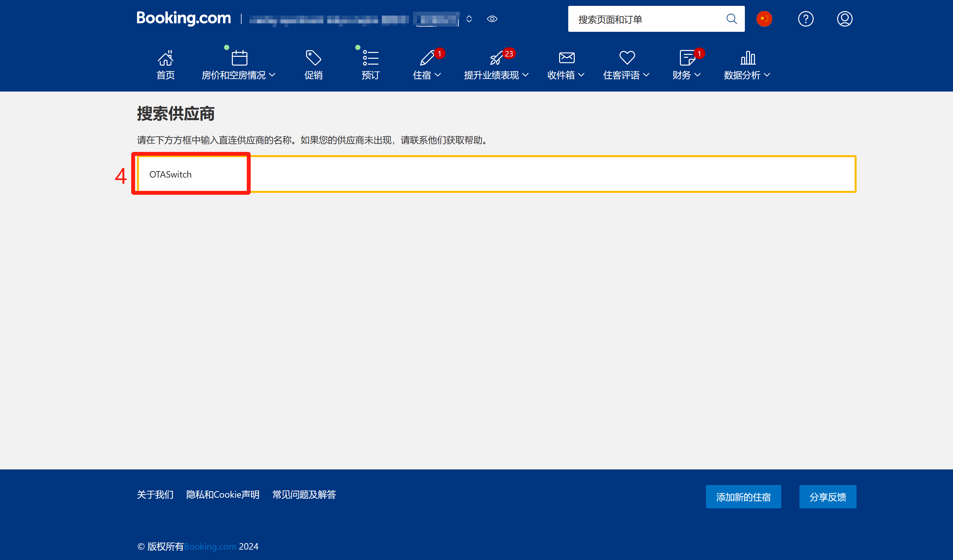Open the 预订 menu item
This screenshot has width=953, height=560.
(370, 75)
